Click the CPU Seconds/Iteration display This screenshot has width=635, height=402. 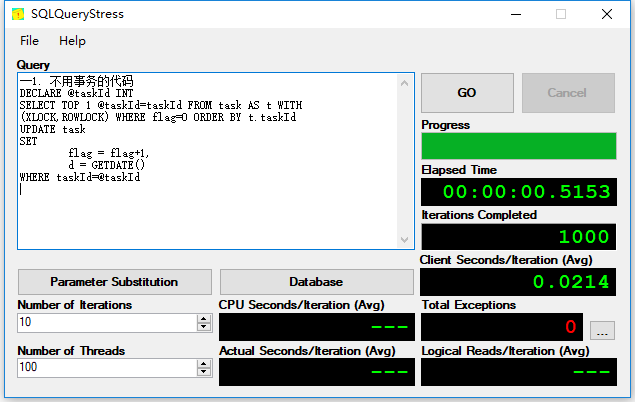(x=317, y=327)
